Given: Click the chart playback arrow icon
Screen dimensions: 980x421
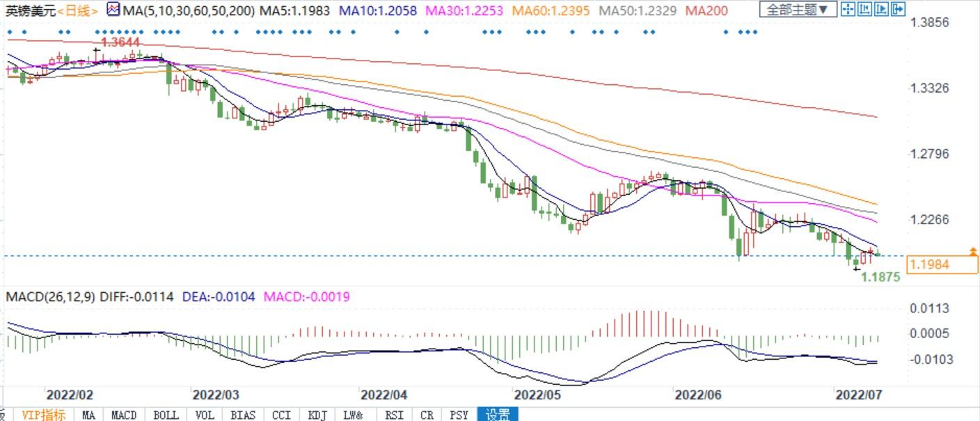Looking at the screenshot, I should coord(881,9).
